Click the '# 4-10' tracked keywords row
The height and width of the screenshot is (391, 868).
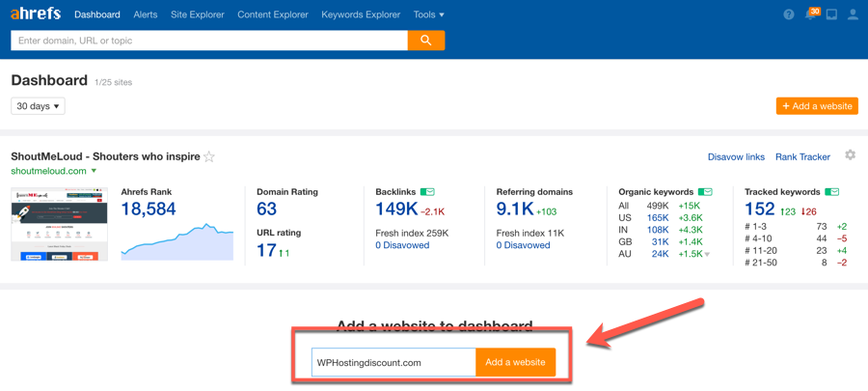pos(796,238)
